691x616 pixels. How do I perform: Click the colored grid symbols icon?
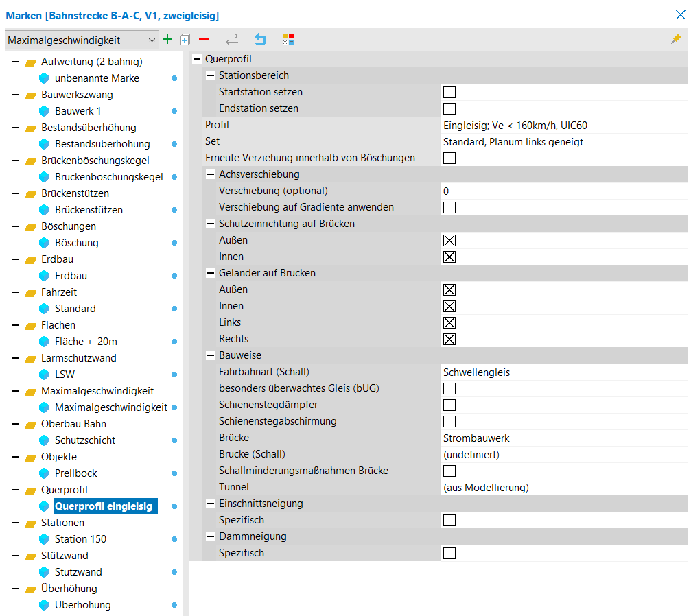(x=288, y=40)
